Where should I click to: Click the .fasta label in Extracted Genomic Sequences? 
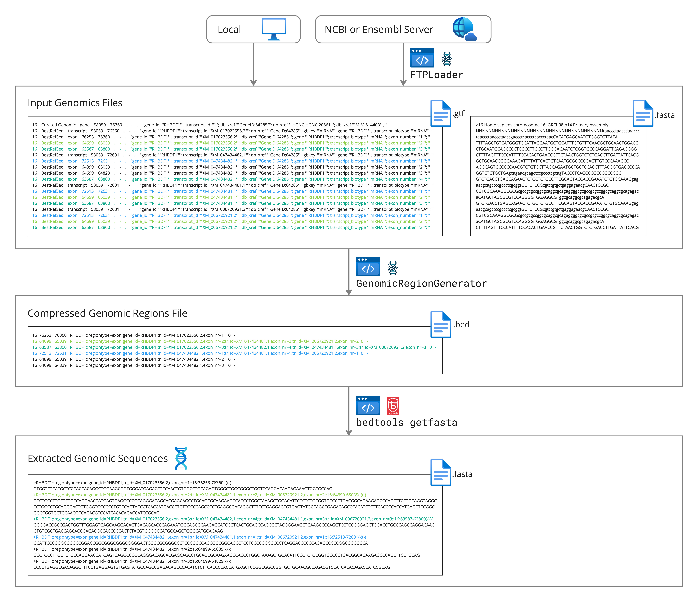coord(462,474)
